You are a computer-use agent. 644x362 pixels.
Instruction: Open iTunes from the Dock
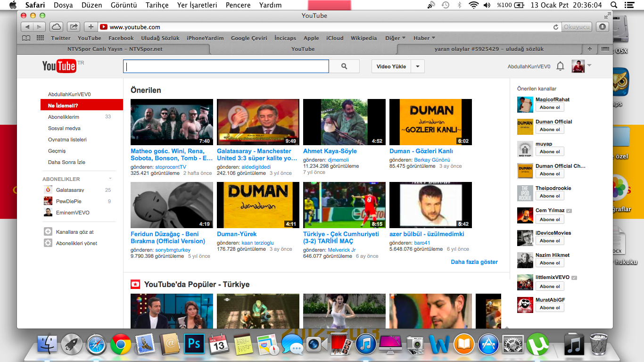click(366, 345)
